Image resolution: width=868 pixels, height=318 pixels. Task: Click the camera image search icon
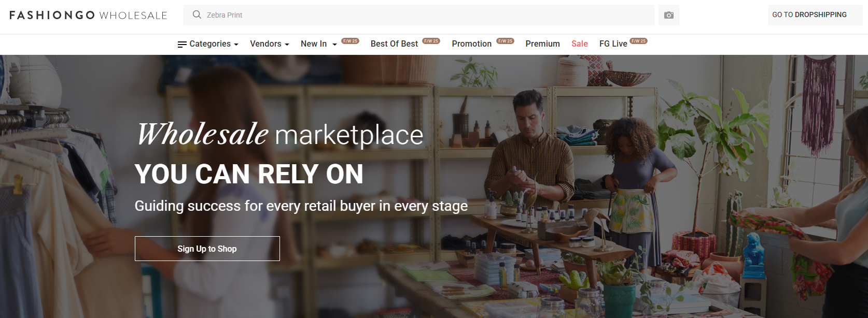coord(669,15)
